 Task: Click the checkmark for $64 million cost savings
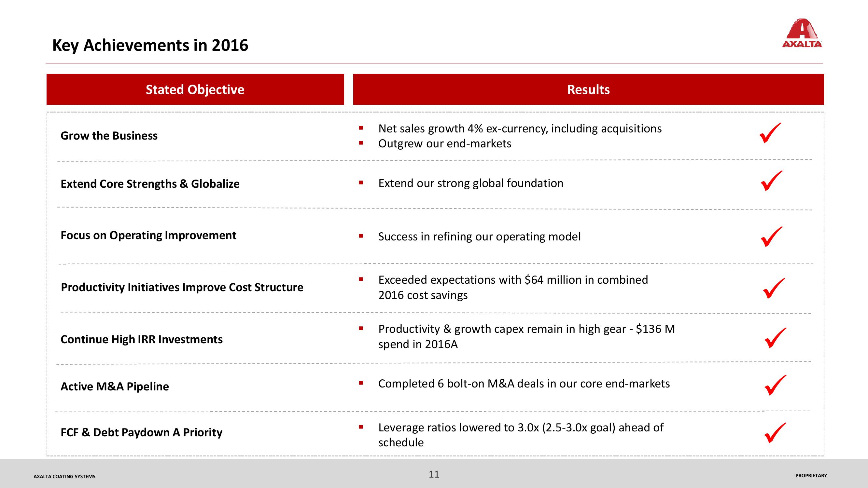point(774,289)
